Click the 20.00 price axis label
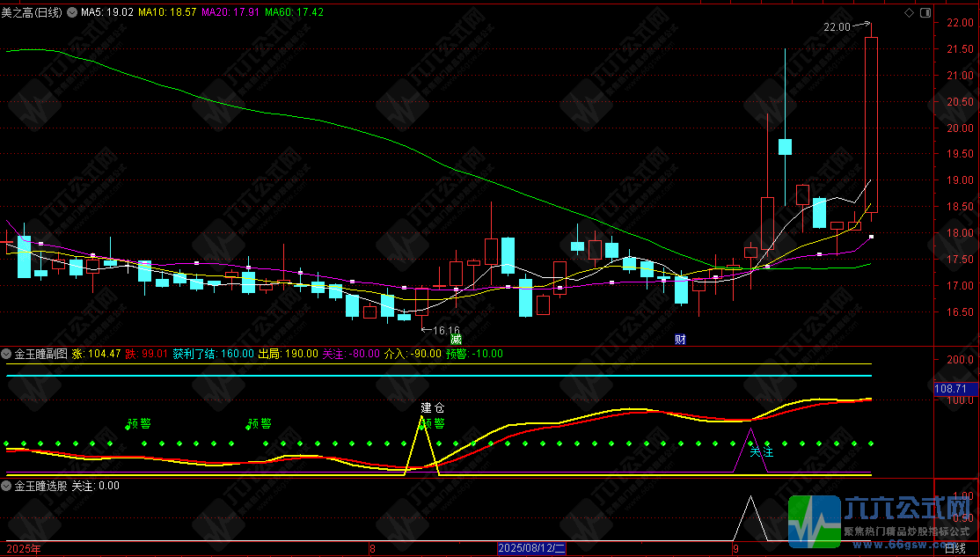This screenshot has height=557, width=980. click(x=960, y=128)
